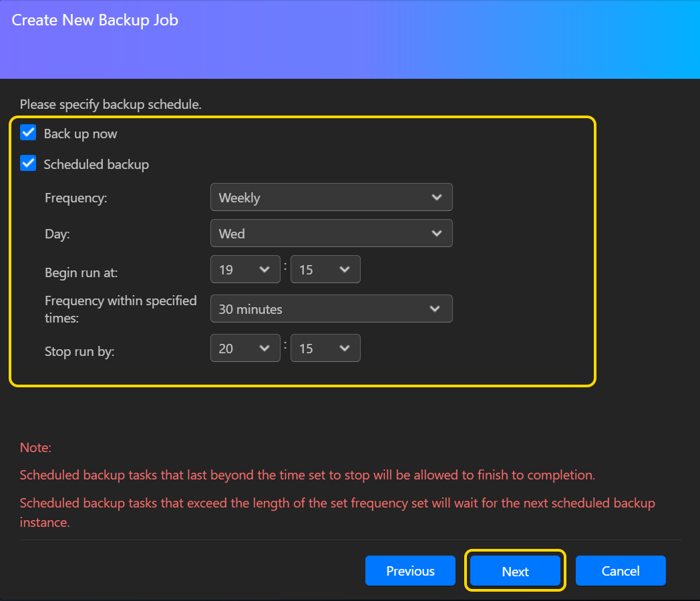Click the chevron beside hour 20
The height and width of the screenshot is (601, 700).
click(x=265, y=349)
